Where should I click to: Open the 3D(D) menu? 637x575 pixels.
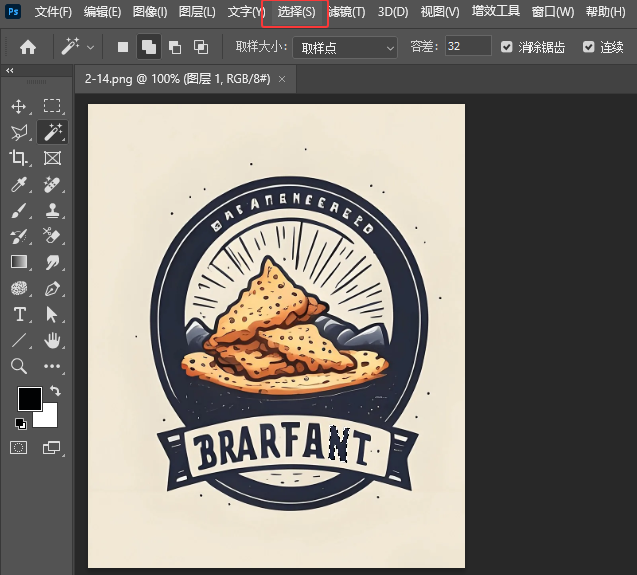click(x=393, y=12)
